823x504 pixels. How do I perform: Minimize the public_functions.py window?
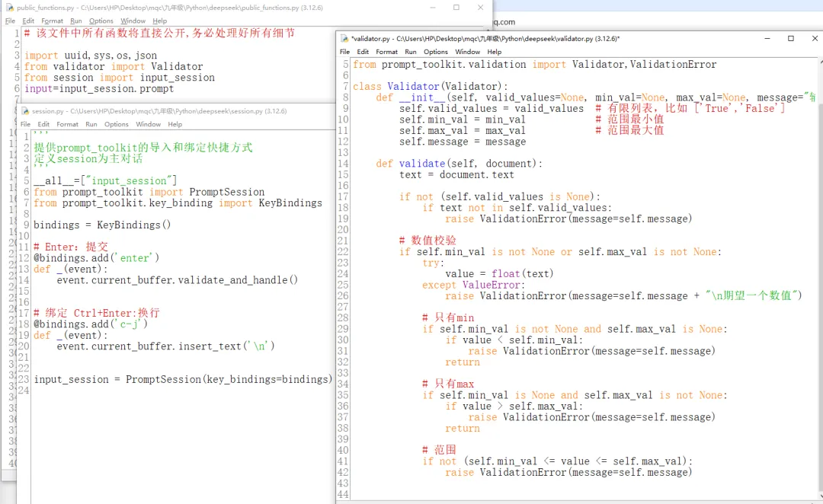(x=433, y=8)
